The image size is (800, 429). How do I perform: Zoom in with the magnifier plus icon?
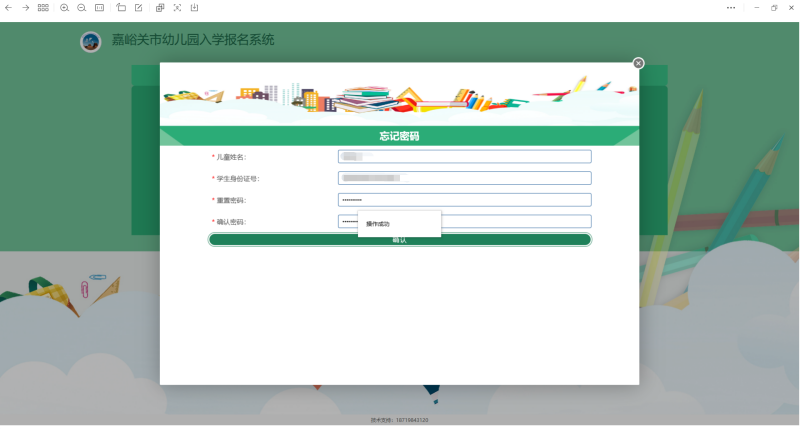click(65, 7)
